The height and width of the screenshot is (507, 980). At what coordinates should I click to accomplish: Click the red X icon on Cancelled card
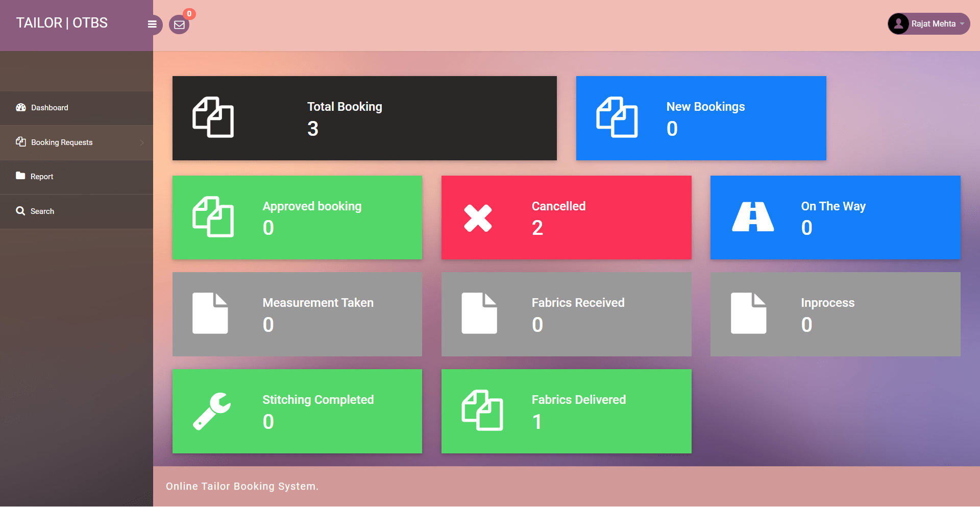click(x=478, y=217)
